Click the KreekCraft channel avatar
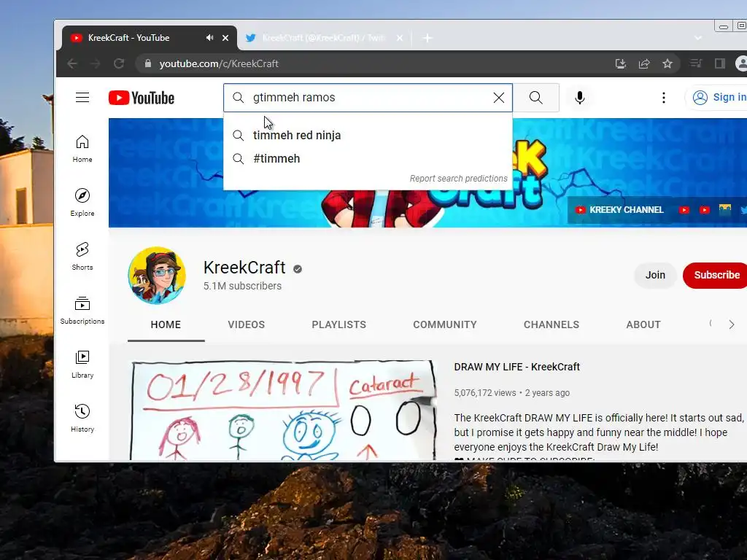The height and width of the screenshot is (560, 747). click(157, 275)
